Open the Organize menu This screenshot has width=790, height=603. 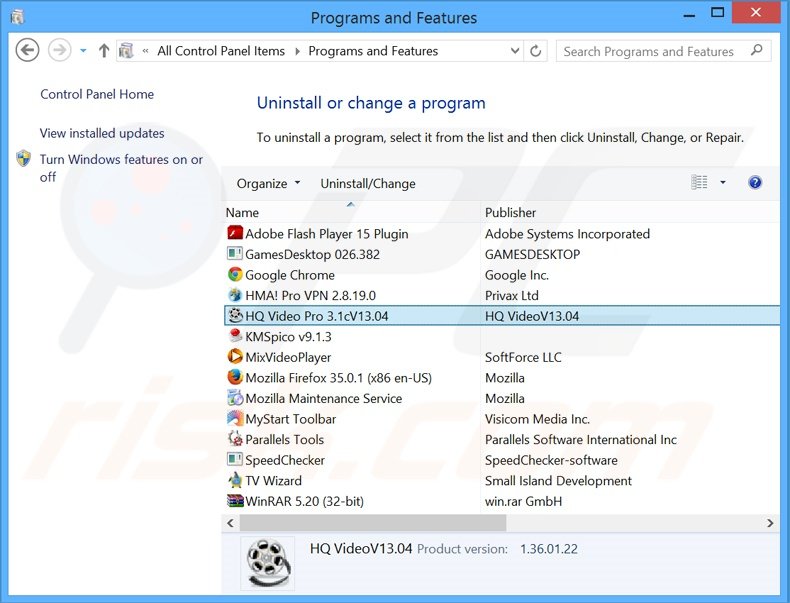click(x=268, y=183)
